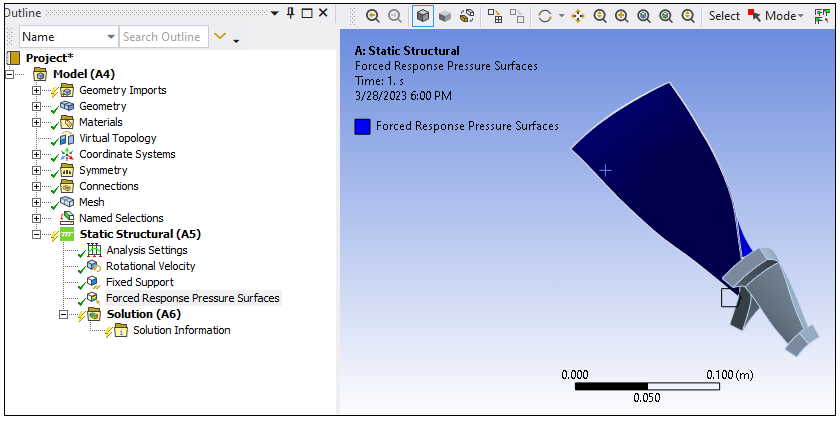Click the Mesh item icon
The width and height of the screenshot is (840, 421).
[67, 202]
